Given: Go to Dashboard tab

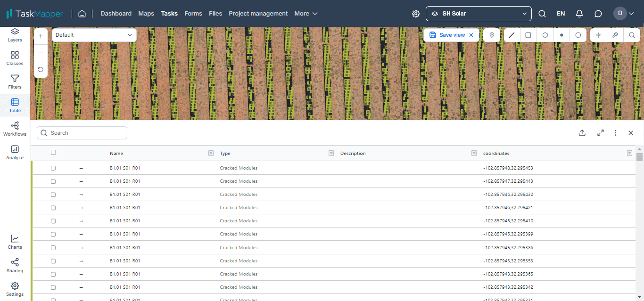Looking at the screenshot, I should (116, 14).
